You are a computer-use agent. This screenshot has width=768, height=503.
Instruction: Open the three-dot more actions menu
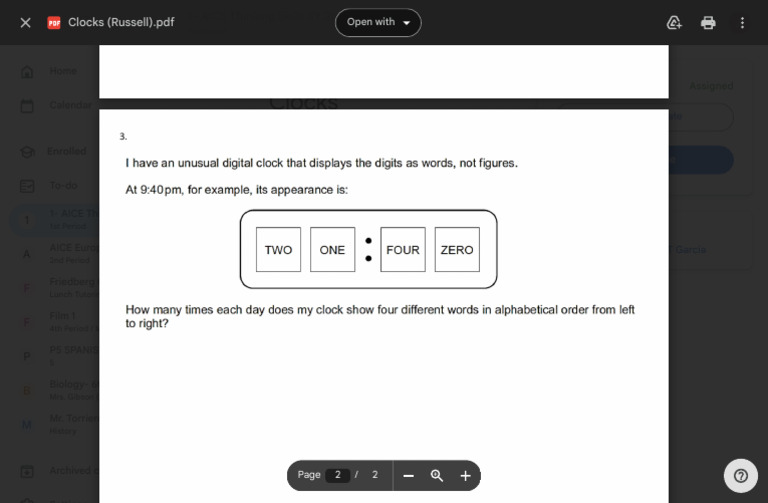[x=742, y=23]
